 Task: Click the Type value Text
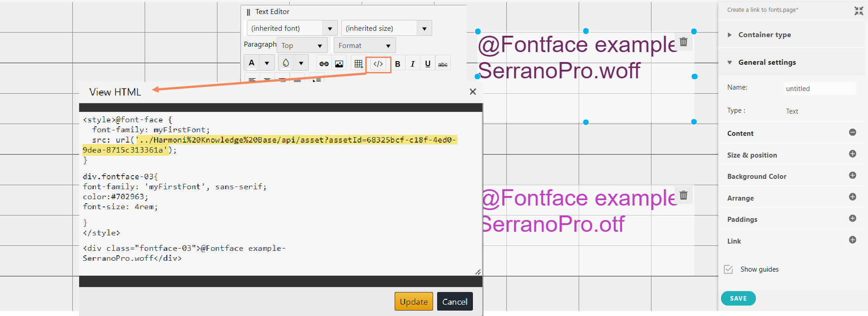coord(792,111)
